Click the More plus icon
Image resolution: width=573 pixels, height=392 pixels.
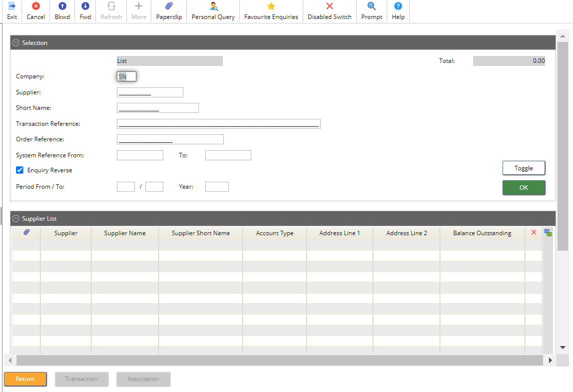tap(139, 6)
